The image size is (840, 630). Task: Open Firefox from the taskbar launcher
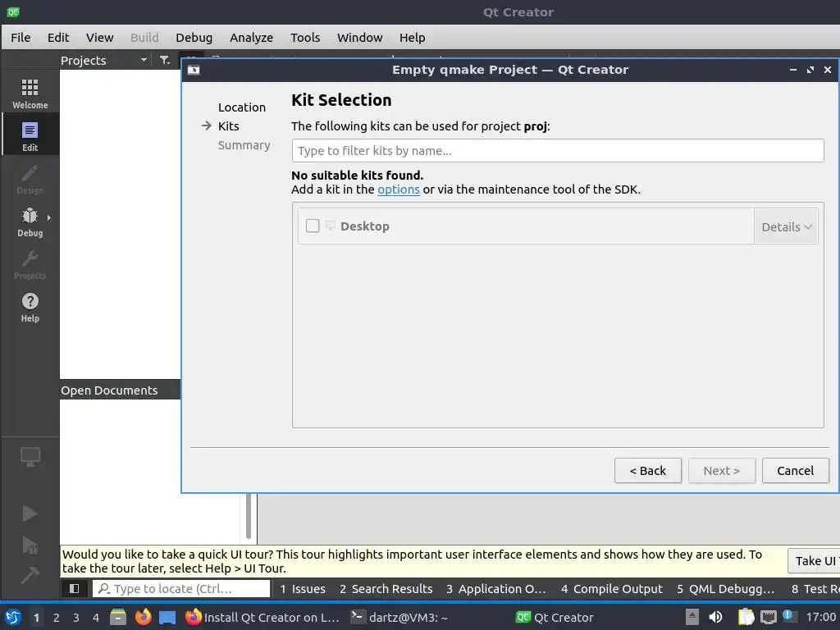143,617
